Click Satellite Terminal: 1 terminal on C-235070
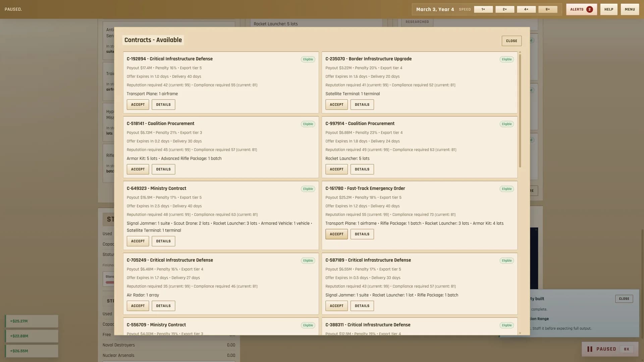 (353, 94)
